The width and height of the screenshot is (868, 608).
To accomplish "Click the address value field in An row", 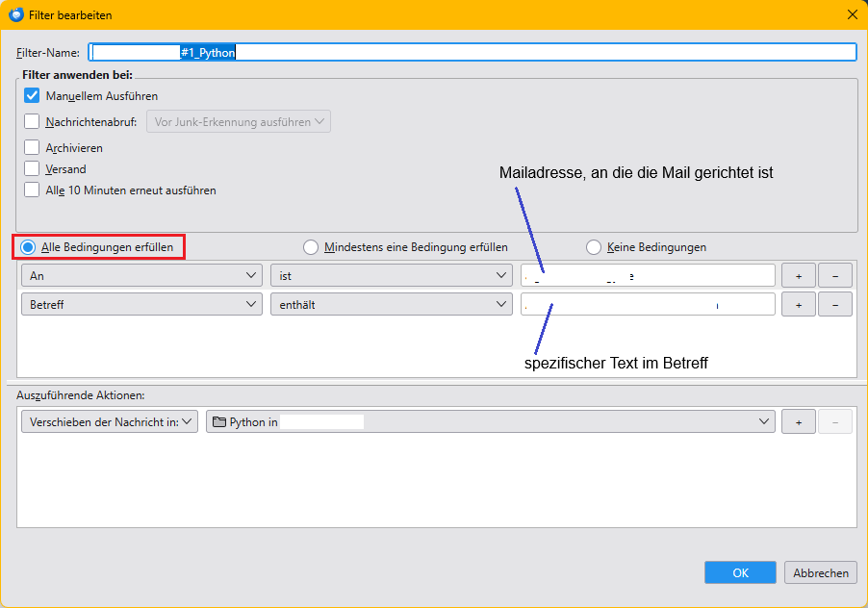I will coord(648,275).
